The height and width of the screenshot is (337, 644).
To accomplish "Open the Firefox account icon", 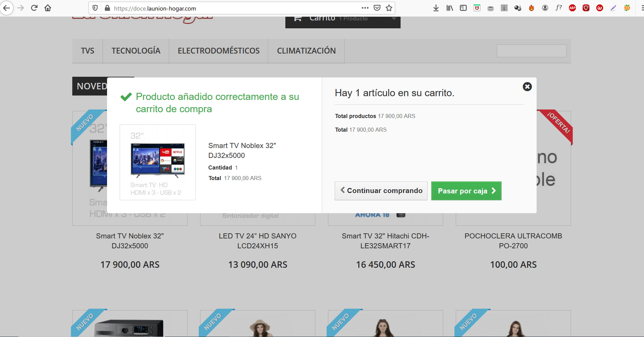I will 545,8.
